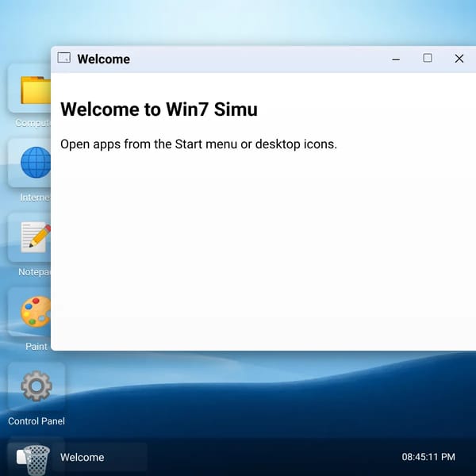Image resolution: width=476 pixels, height=476 pixels.
Task: Close the Welcome window
Action: point(459,59)
